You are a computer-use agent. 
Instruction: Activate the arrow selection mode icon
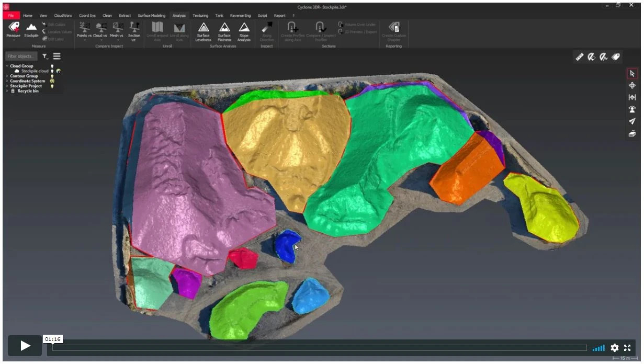[x=632, y=74]
